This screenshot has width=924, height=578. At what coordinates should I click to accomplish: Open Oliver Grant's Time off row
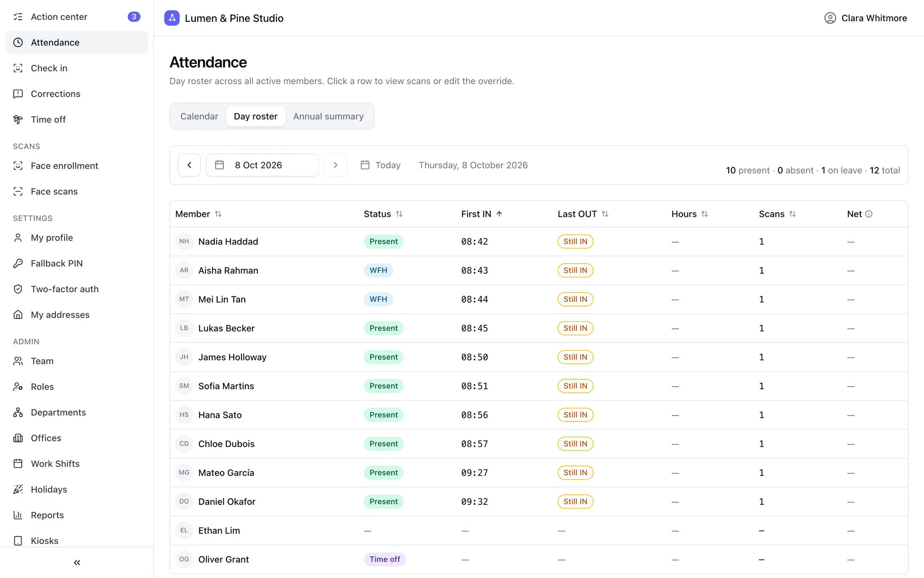coord(539,559)
